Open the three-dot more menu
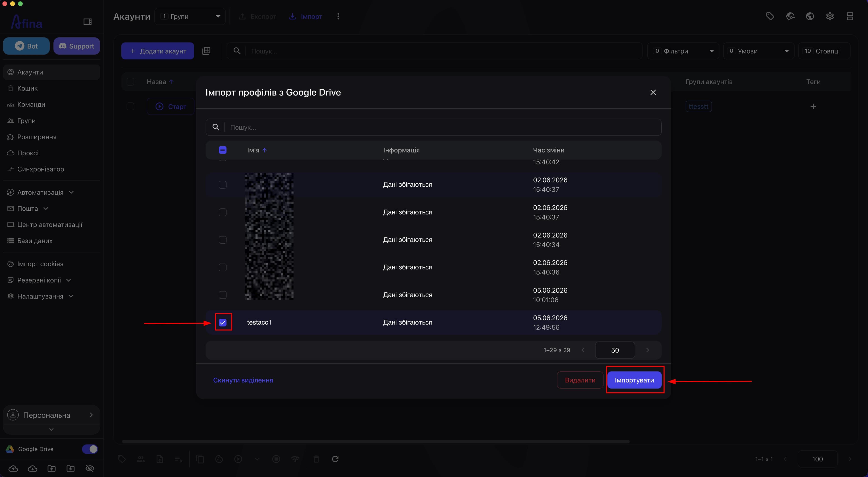 (x=338, y=16)
